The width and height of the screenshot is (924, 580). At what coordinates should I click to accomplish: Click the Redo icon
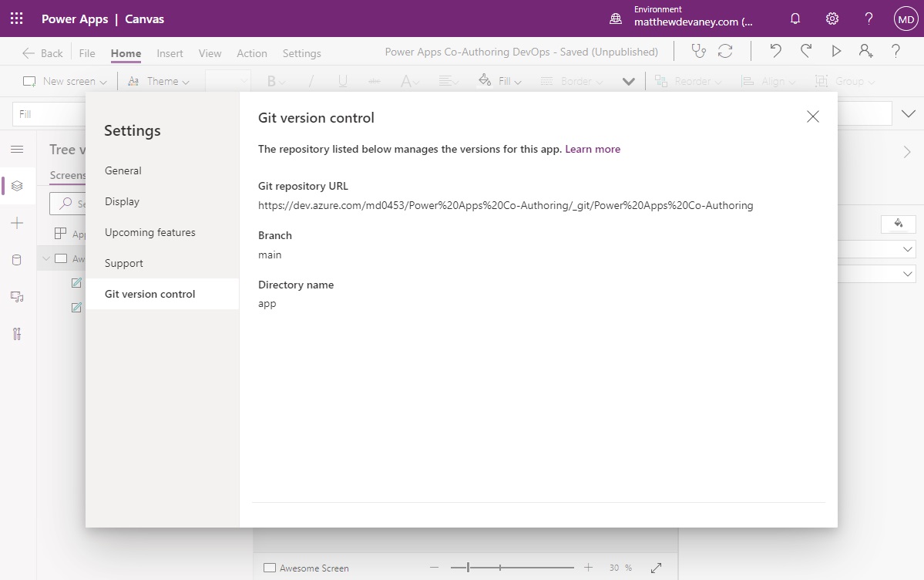click(x=805, y=52)
